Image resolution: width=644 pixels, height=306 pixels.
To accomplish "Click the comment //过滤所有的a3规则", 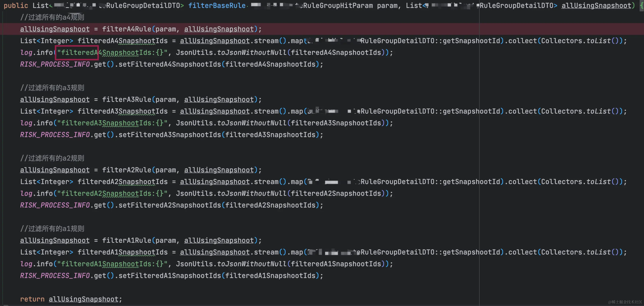I will (52, 88).
